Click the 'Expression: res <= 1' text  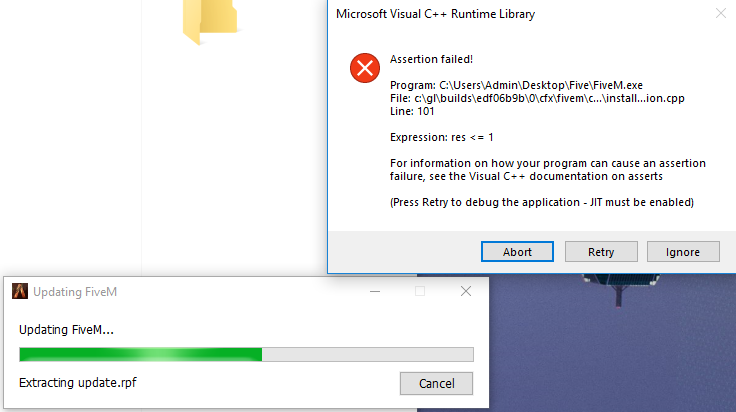click(441, 137)
